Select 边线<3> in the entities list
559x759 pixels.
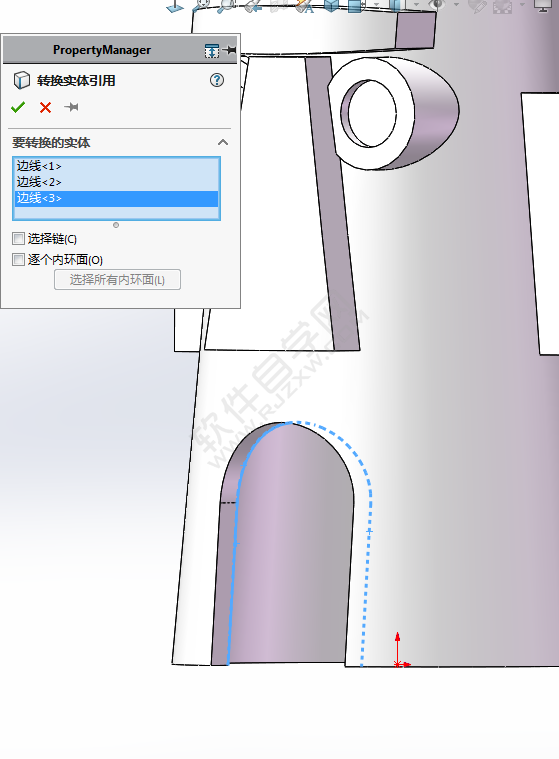click(116, 198)
